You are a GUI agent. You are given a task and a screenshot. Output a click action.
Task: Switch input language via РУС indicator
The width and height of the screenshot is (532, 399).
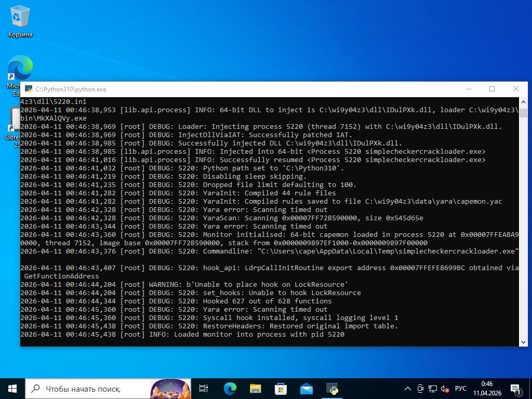point(461,389)
